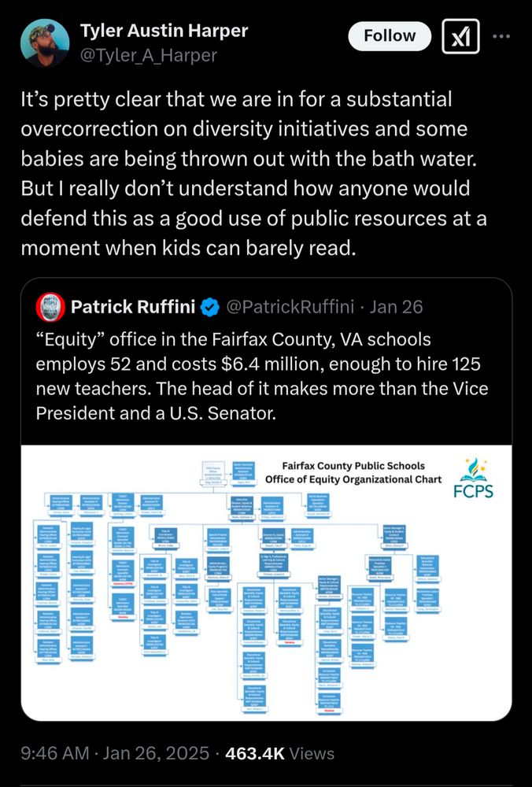Open Patrick Ruffini's display name link
The width and height of the screenshot is (532, 787).
pos(133,307)
